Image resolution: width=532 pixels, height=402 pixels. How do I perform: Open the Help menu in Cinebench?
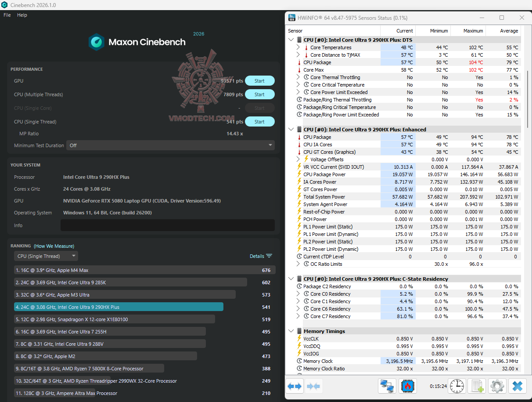pyautogui.click(x=22, y=15)
